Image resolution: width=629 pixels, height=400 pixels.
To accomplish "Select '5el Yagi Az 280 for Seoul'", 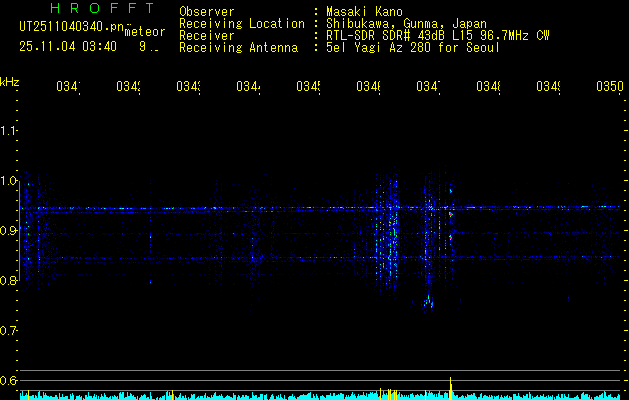I will [413, 48].
